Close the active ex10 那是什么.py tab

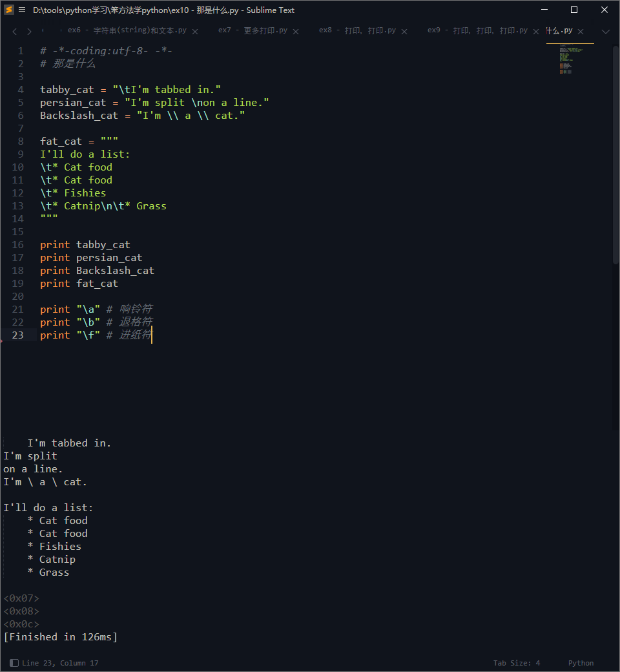coord(581,31)
